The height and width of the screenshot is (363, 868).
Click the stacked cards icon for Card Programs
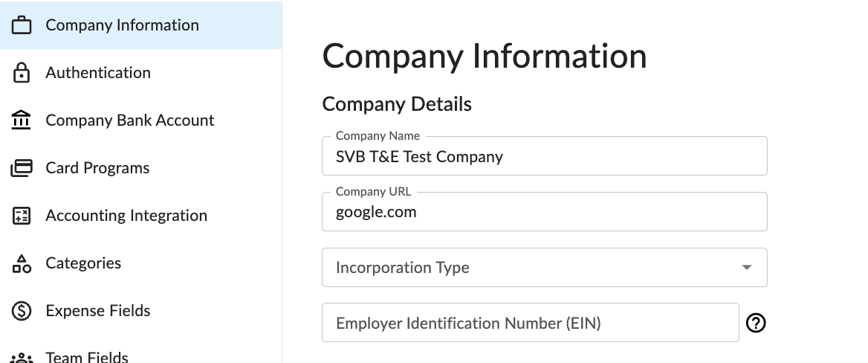22,168
